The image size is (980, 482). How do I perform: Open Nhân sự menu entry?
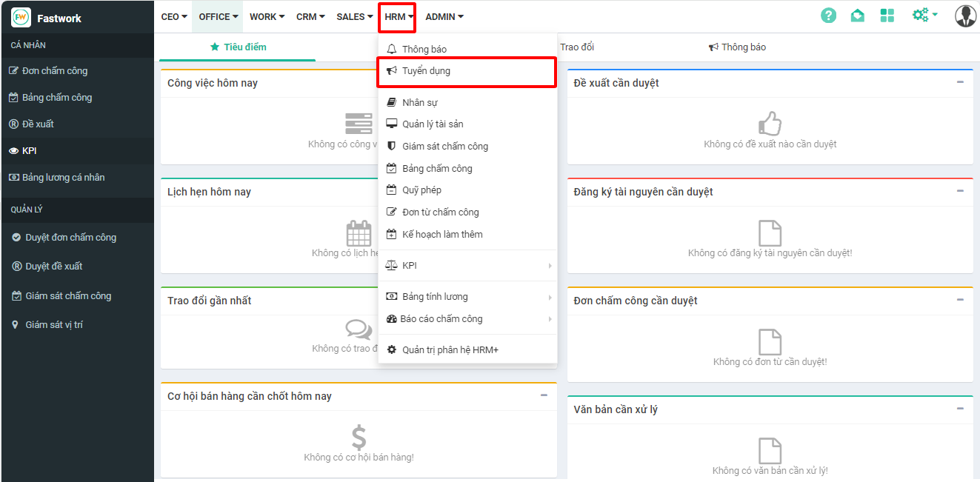click(x=419, y=103)
